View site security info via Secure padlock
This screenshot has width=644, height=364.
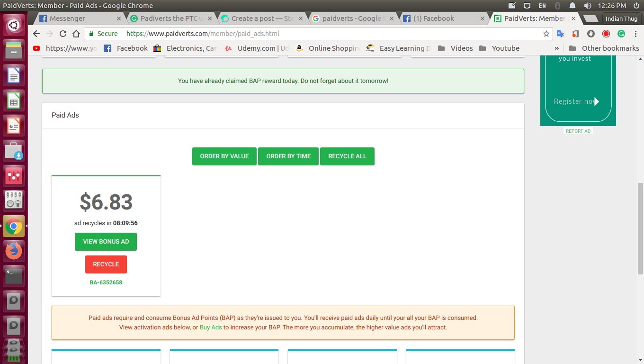click(103, 34)
